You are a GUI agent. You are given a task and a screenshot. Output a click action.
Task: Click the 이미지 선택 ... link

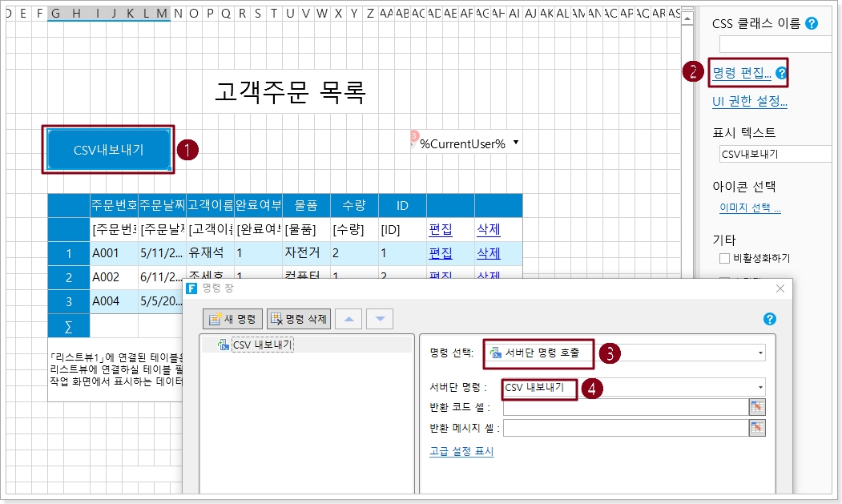coord(750,208)
